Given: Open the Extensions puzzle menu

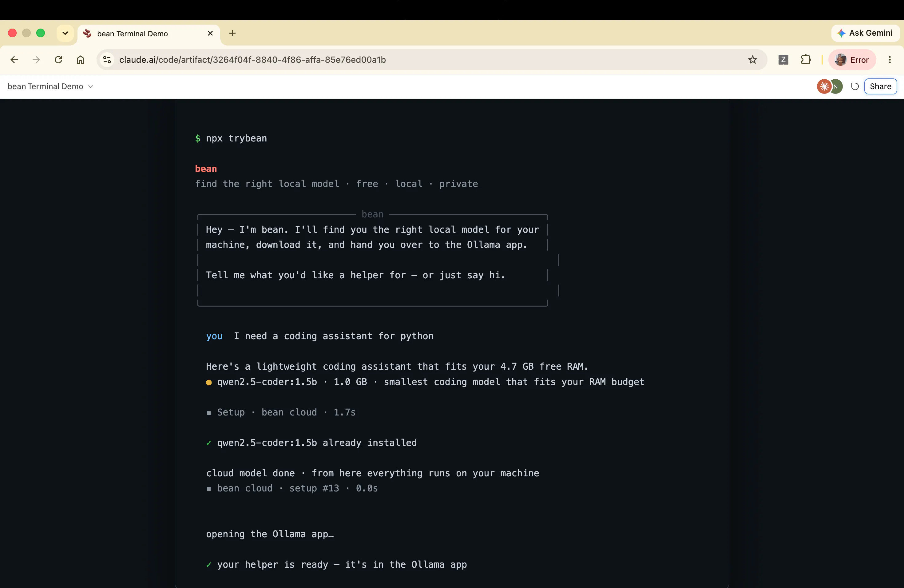Looking at the screenshot, I should (806, 60).
